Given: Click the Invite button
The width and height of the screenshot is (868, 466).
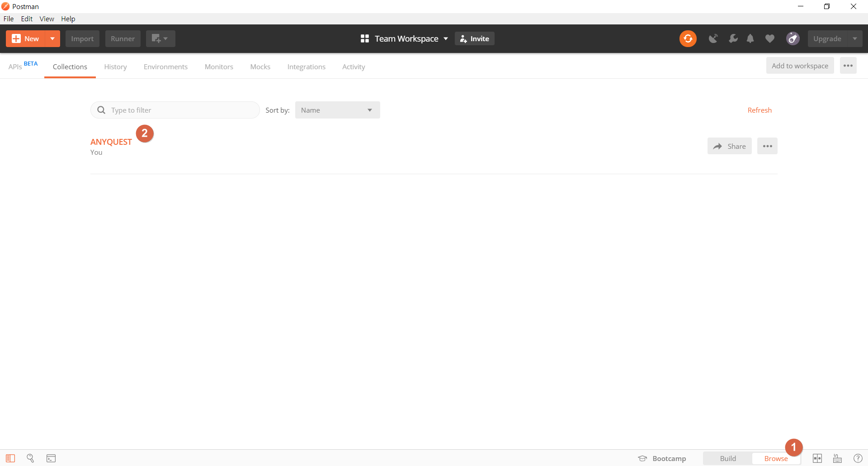Looking at the screenshot, I should click(475, 39).
